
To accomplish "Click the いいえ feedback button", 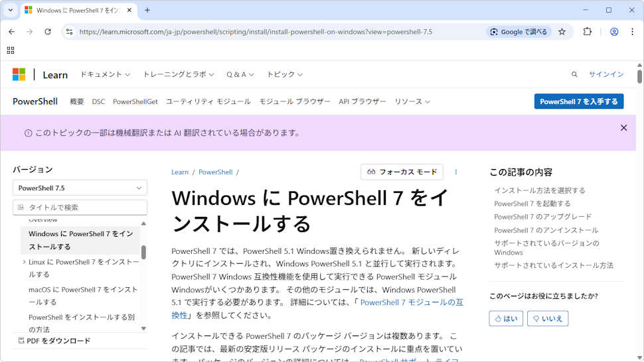I will click(548, 318).
